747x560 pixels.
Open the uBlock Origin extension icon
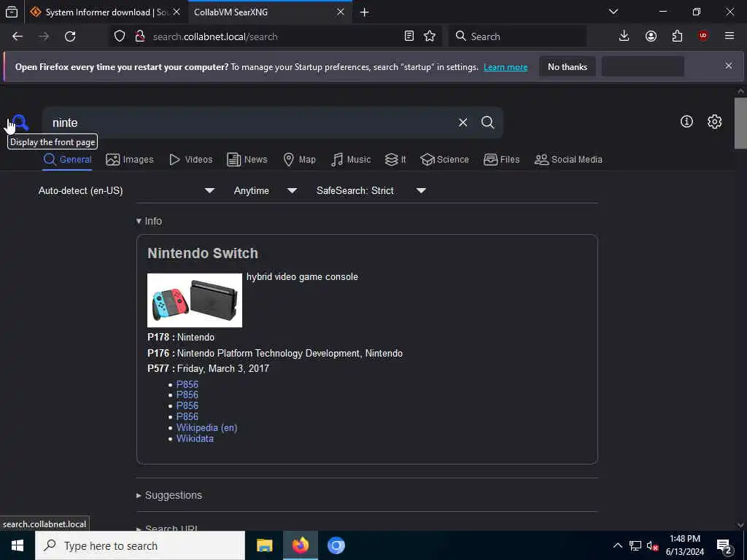pyautogui.click(x=703, y=36)
